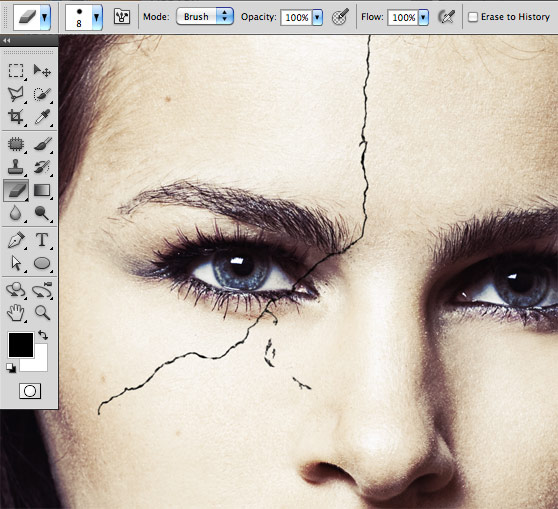Select the Clone Stamp tool
Image resolution: width=558 pixels, height=509 pixels.
[x=16, y=167]
